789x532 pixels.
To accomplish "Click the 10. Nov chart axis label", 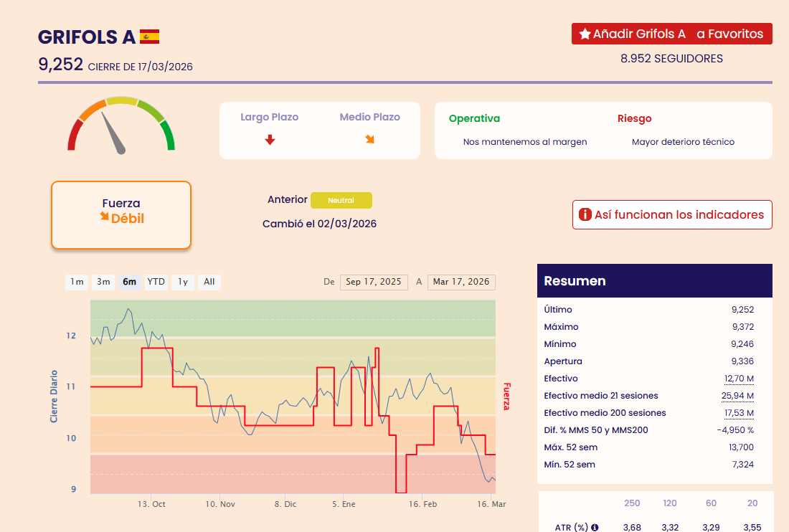I will pyautogui.click(x=220, y=504).
